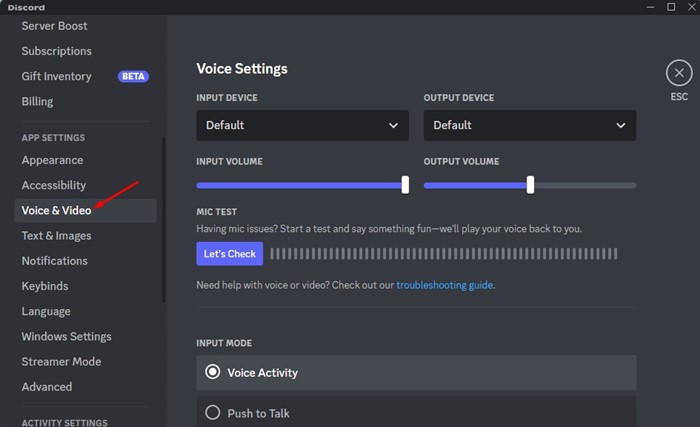Switch to Text & Images settings
Screen dimensions: 700x427
[56, 236]
